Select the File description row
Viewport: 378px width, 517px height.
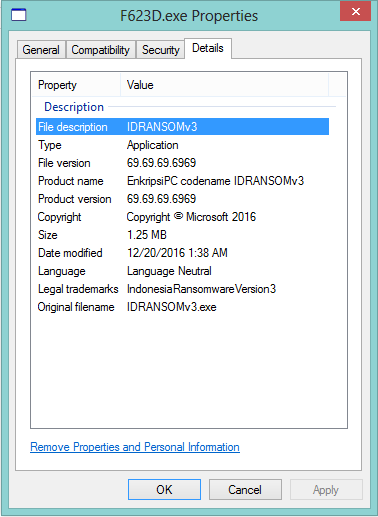(x=182, y=127)
